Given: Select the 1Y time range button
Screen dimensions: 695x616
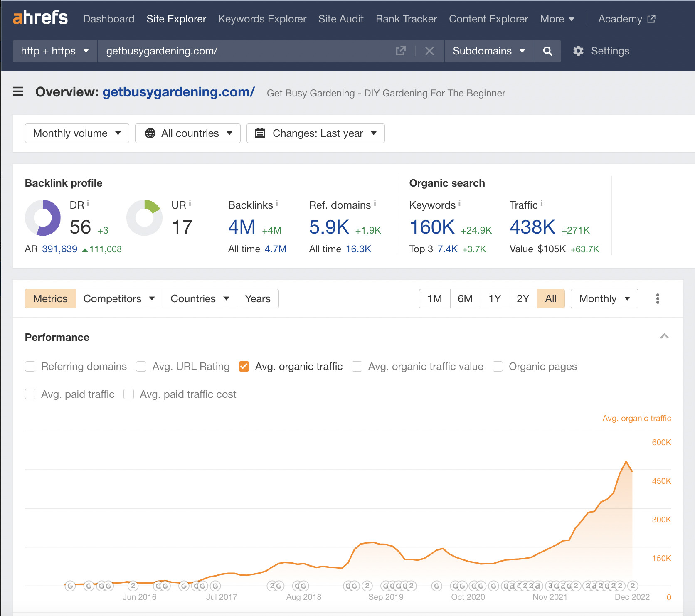Looking at the screenshot, I should click(495, 299).
